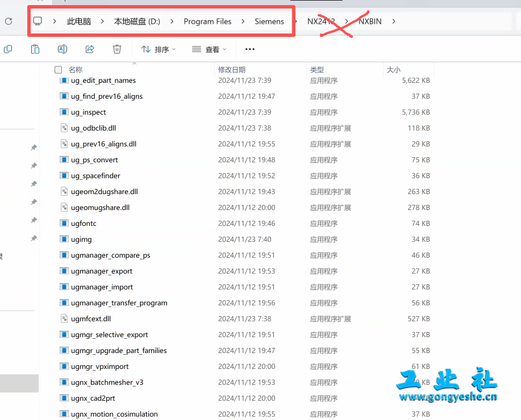Click the copy icon in the toolbar

pyautogui.click(x=8, y=49)
